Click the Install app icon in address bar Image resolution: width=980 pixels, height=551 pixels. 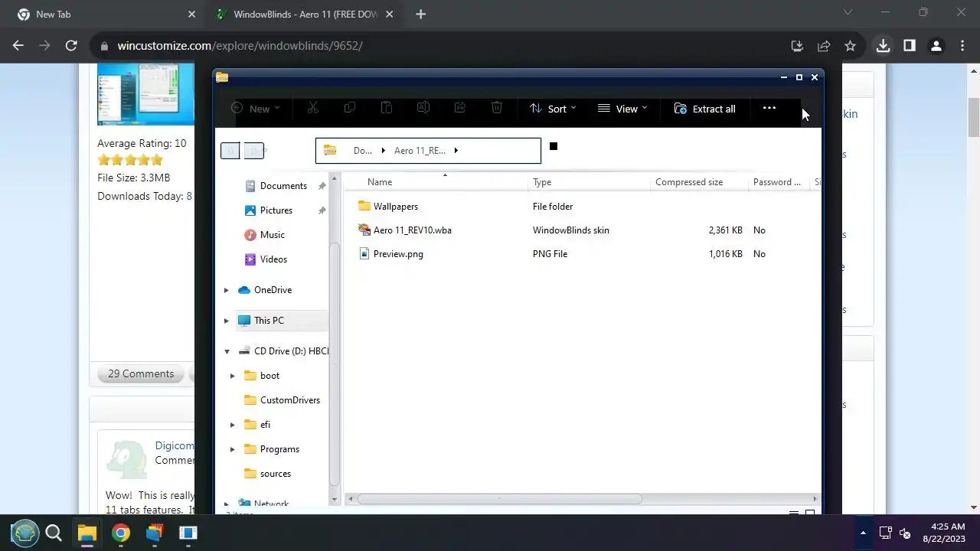pyautogui.click(x=797, y=46)
